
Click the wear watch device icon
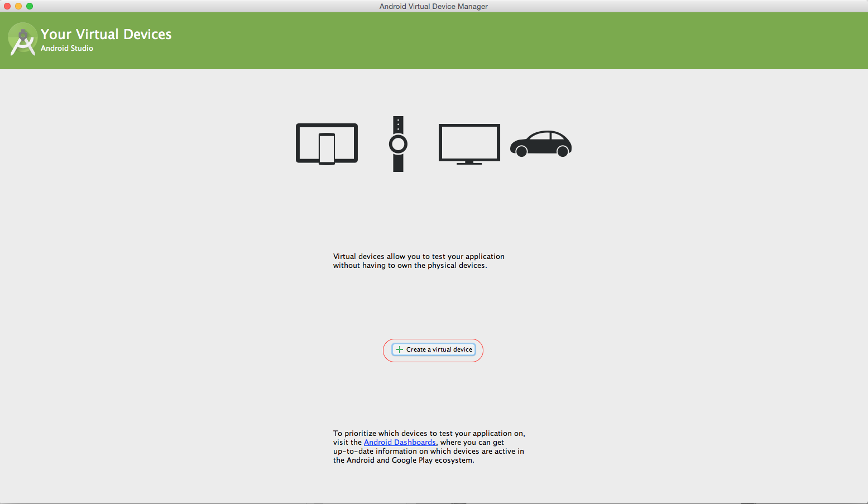[398, 144]
